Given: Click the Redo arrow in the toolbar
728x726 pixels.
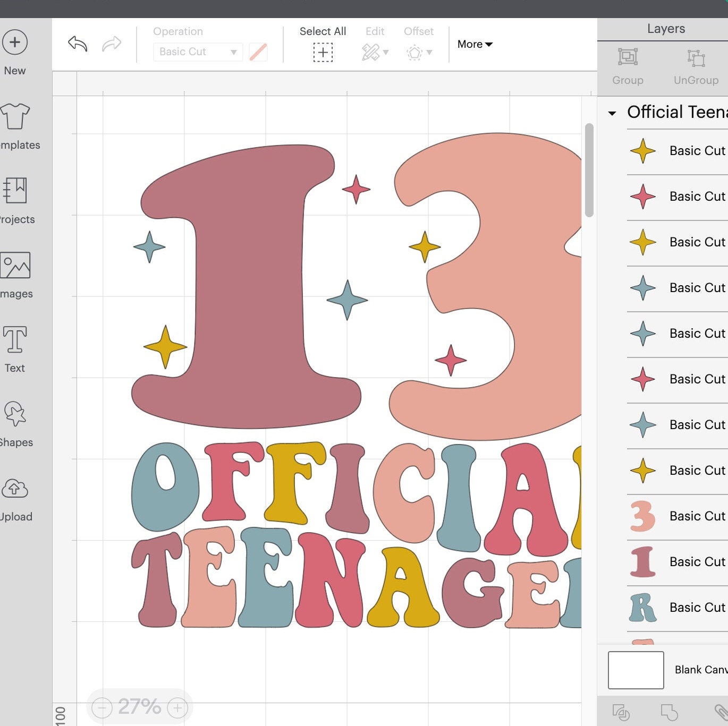Looking at the screenshot, I should click(112, 44).
